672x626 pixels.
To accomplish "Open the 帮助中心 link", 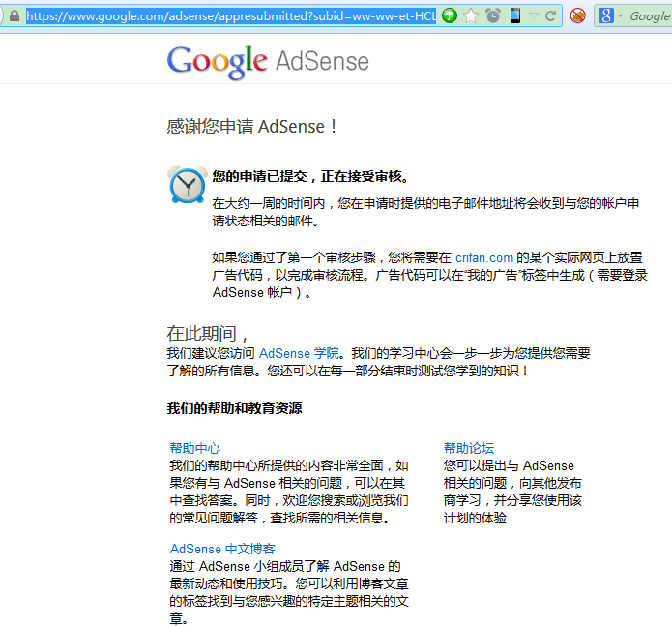I will point(195,448).
